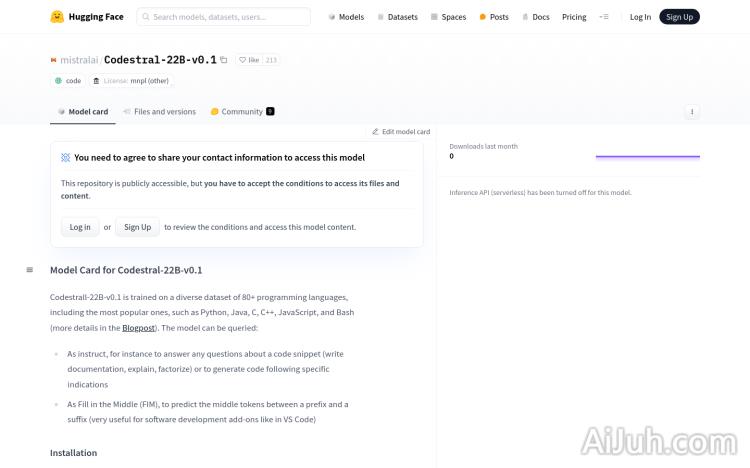The image size is (750, 468).
Task: Go to Datasets in the navigation
Action: pyautogui.click(x=397, y=17)
